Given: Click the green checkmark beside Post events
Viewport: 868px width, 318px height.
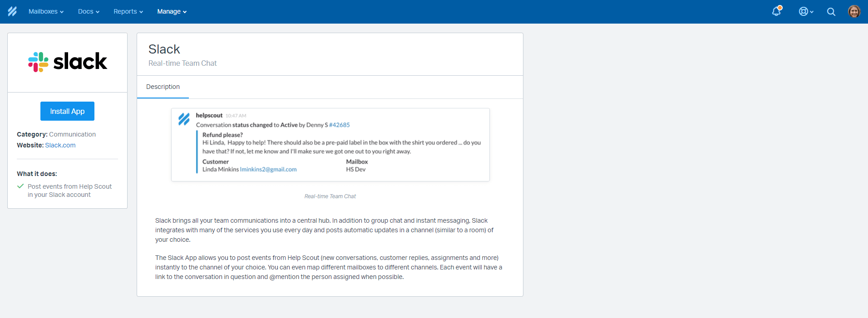Looking at the screenshot, I should click(x=20, y=186).
